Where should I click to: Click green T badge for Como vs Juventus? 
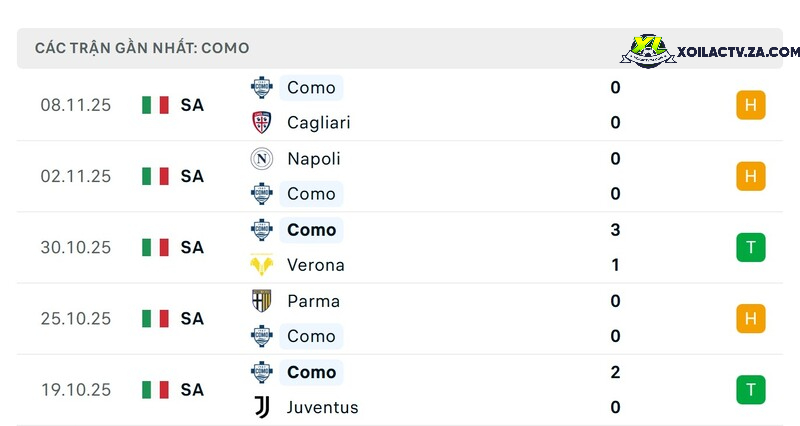coord(751,390)
